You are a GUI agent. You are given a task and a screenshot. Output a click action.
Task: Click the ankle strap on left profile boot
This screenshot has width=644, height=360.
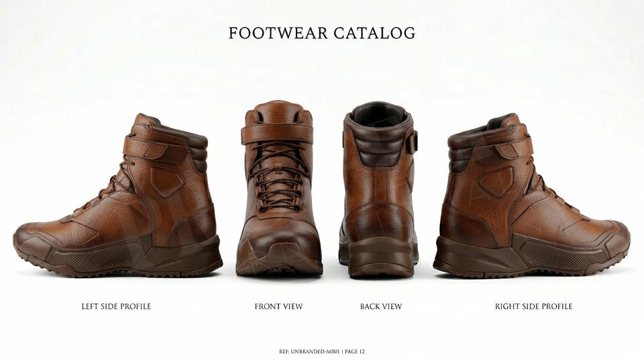[155, 146]
